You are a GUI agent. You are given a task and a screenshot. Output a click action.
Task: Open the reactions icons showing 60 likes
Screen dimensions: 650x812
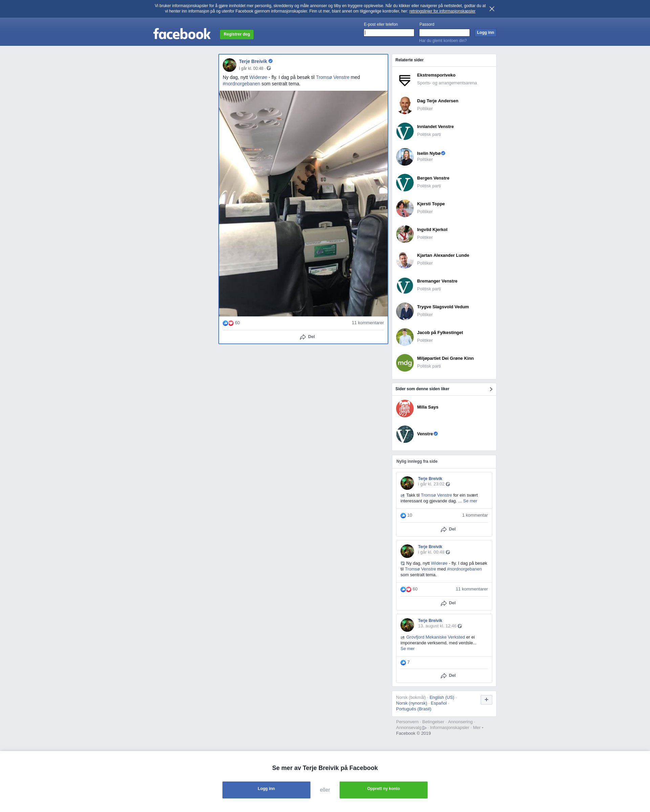click(x=228, y=323)
